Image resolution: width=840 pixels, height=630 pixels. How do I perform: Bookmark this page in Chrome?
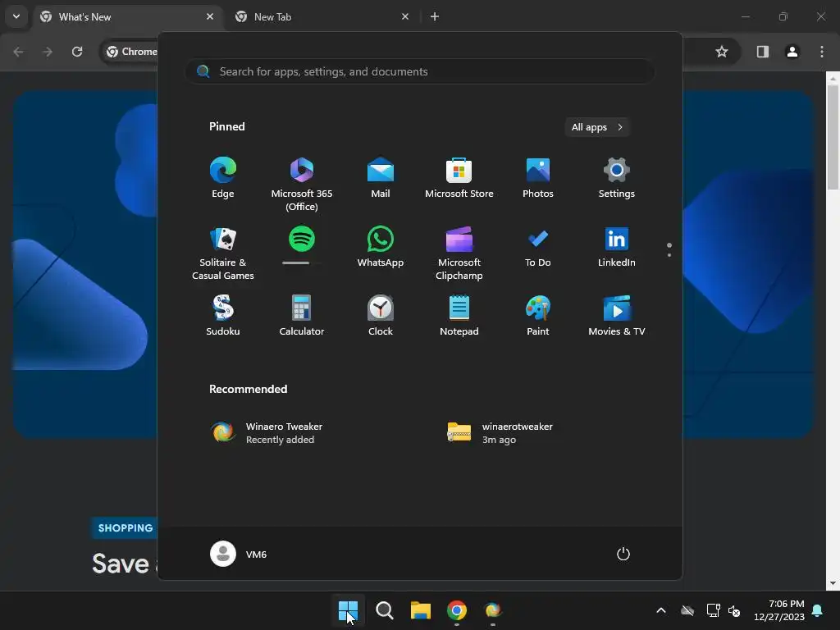pyautogui.click(x=722, y=52)
